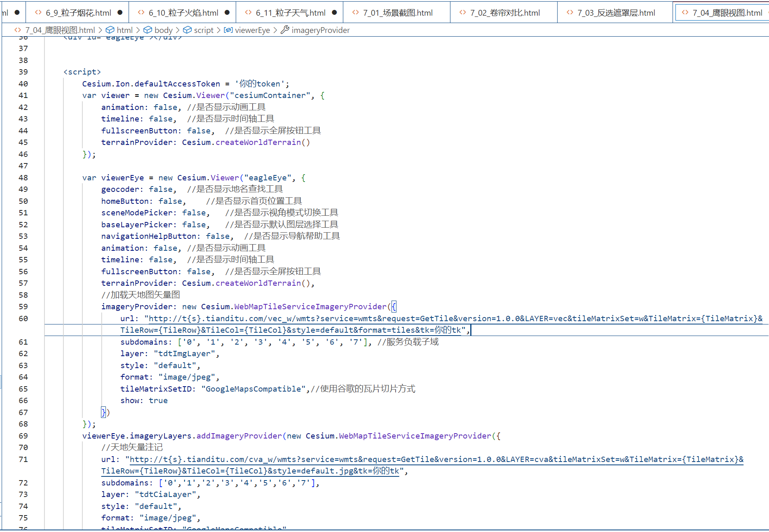Click the cube icon before script breadcrumb
The height and width of the screenshot is (532, 769).
187,30
